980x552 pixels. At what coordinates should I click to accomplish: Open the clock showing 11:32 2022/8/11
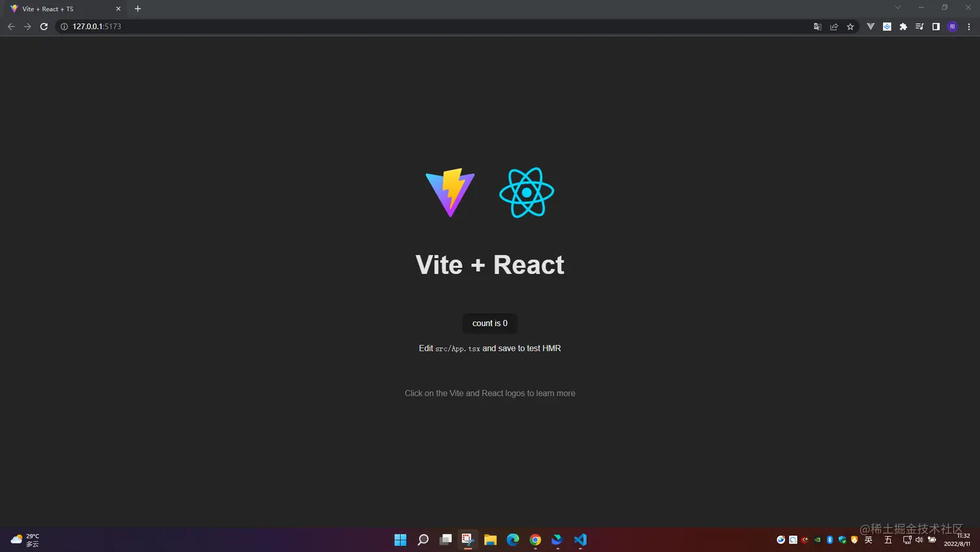(957, 540)
